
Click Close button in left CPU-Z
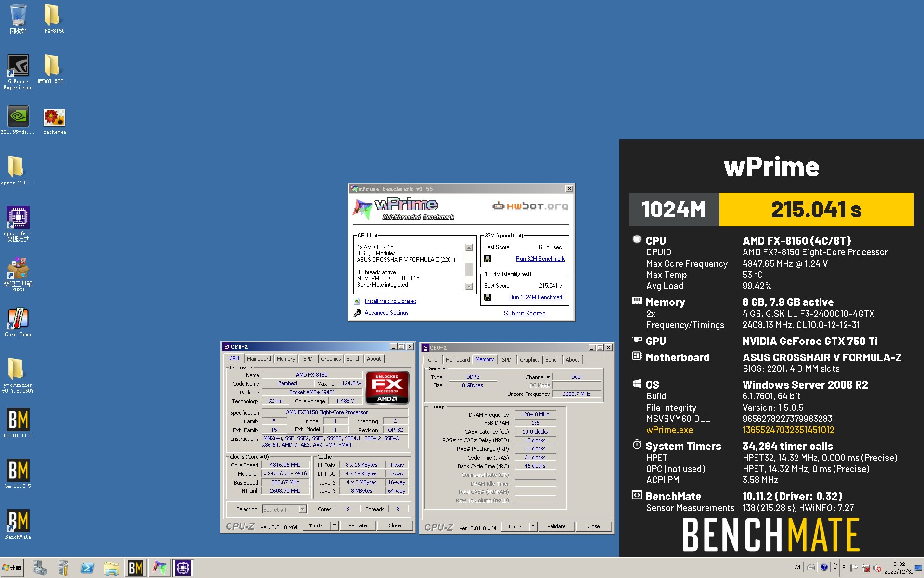(x=395, y=525)
